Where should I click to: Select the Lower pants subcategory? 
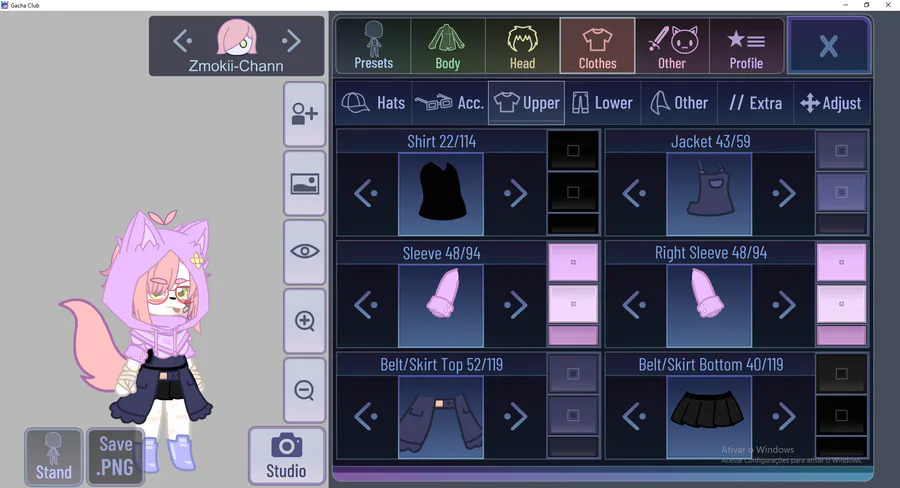(x=602, y=103)
